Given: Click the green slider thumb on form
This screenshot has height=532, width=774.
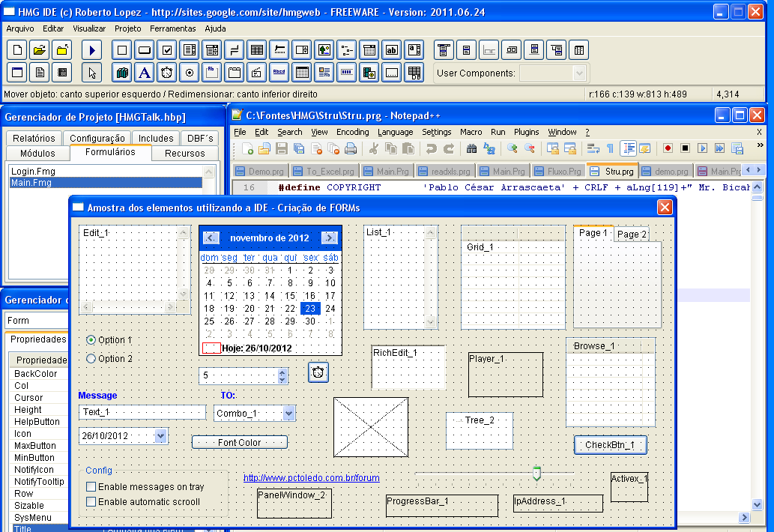Looking at the screenshot, I should 536,474.
